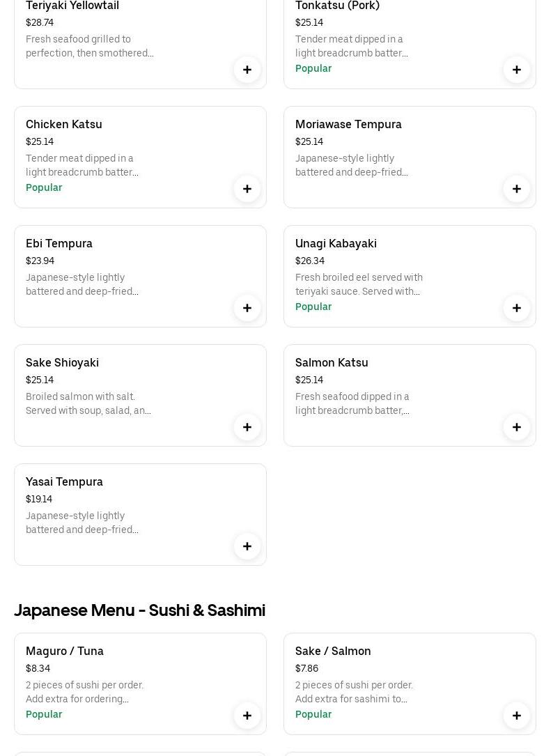View Salmon Katsu description text
The height and width of the screenshot is (756, 560).
352,403
